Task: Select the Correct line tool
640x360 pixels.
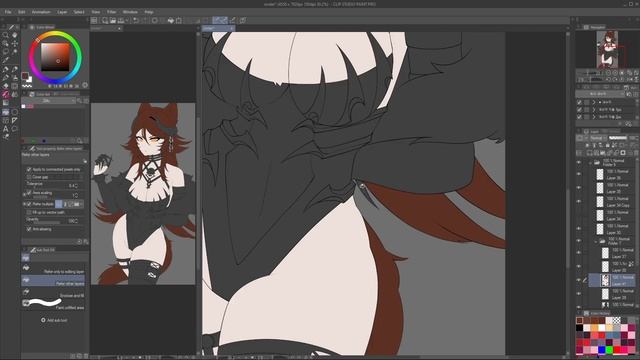Action: pyautogui.click(x=6, y=137)
